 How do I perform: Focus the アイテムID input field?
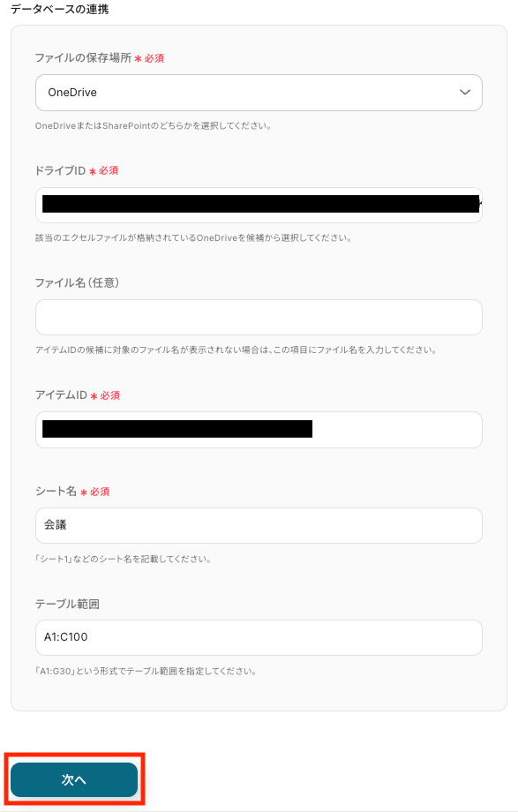click(x=259, y=430)
